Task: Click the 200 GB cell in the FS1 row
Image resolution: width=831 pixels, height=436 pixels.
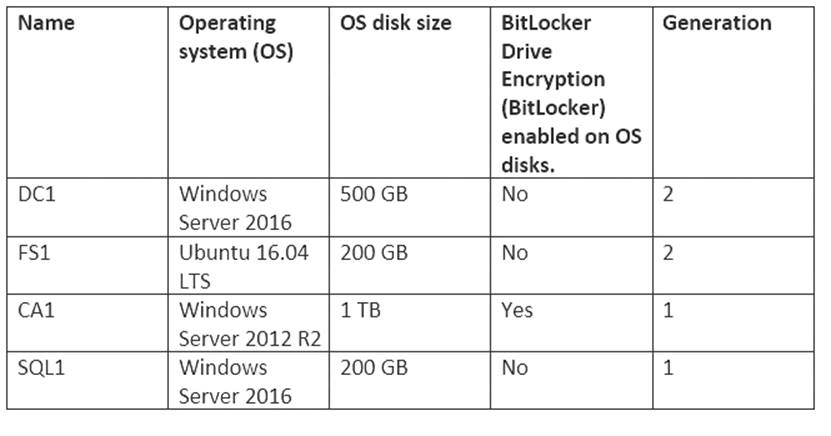Action: click(x=373, y=253)
